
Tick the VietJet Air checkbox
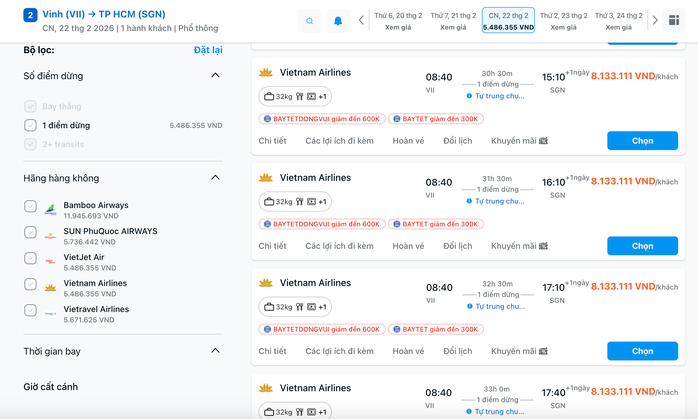point(31,262)
